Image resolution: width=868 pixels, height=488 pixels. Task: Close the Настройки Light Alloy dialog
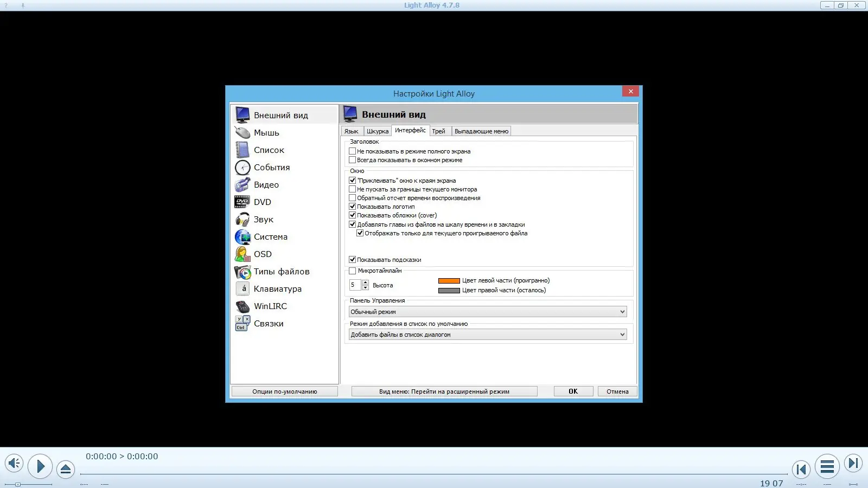630,91
